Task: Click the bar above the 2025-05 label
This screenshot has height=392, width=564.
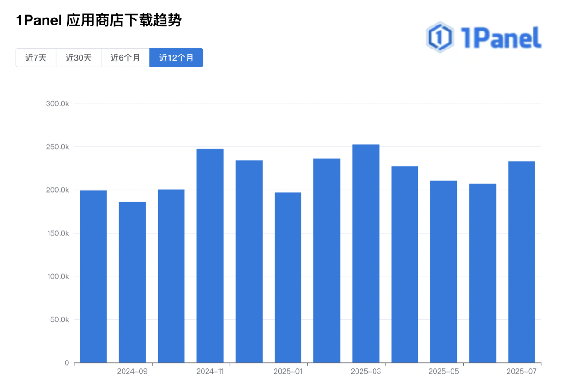Action: pos(444,272)
